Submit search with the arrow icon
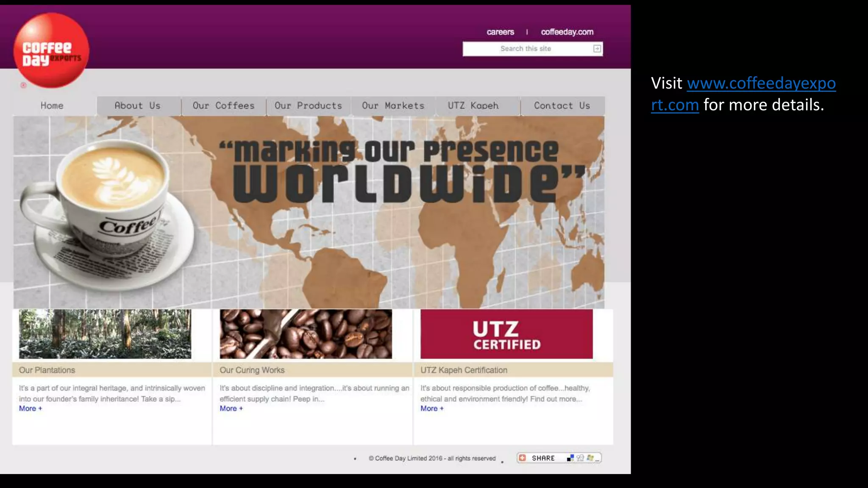Image resolution: width=868 pixels, height=488 pixels. pyautogui.click(x=597, y=49)
